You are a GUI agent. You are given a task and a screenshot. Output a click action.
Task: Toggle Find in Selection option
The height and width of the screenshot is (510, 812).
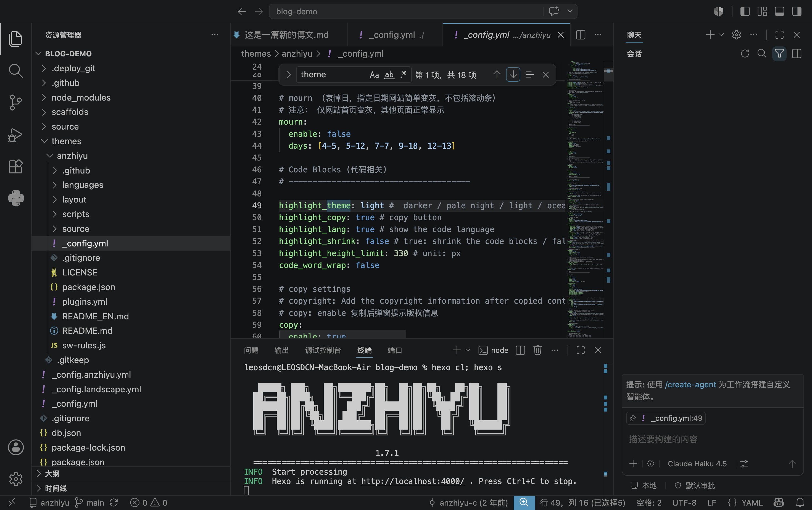(x=529, y=75)
